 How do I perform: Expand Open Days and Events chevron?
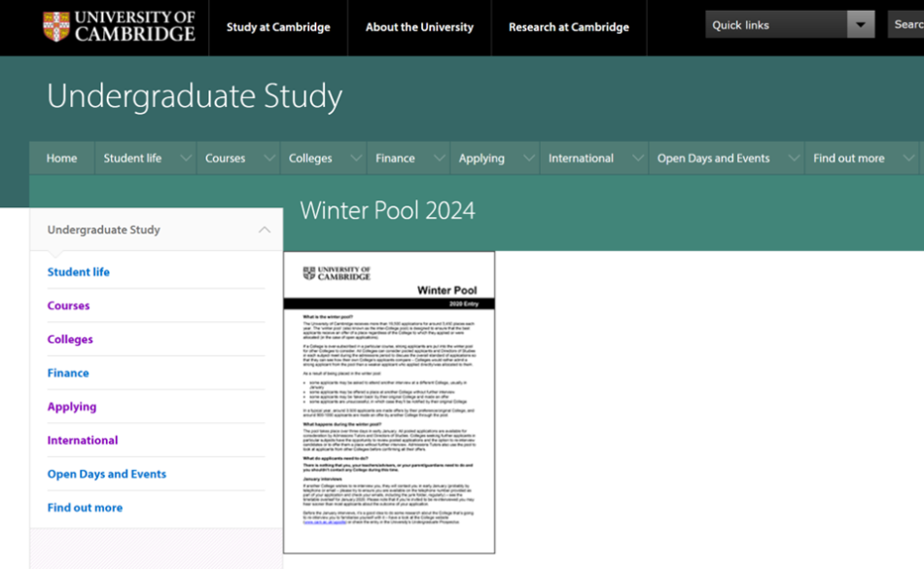point(794,158)
